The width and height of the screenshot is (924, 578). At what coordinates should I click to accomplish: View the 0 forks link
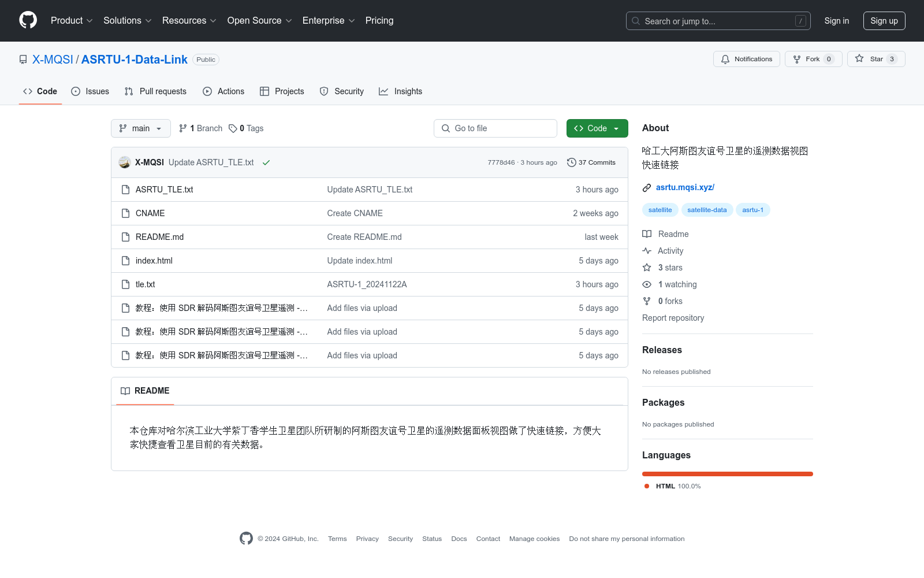pyautogui.click(x=663, y=301)
